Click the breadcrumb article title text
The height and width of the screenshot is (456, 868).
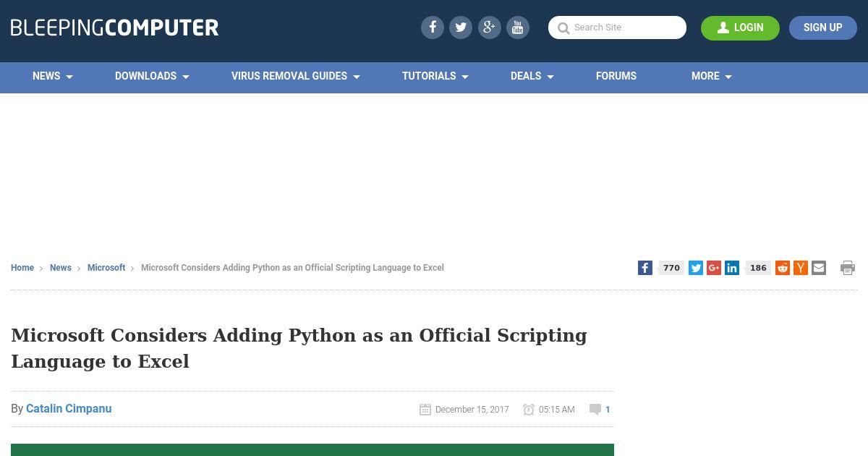pyautogui.click(x=292, y=268)
